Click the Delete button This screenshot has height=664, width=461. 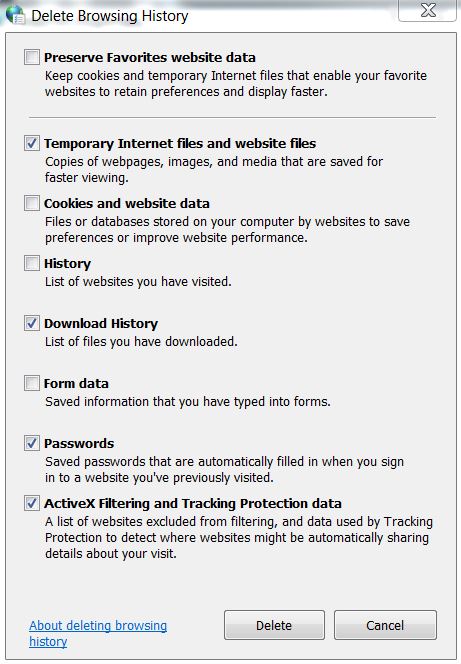(x=274, y=625)
